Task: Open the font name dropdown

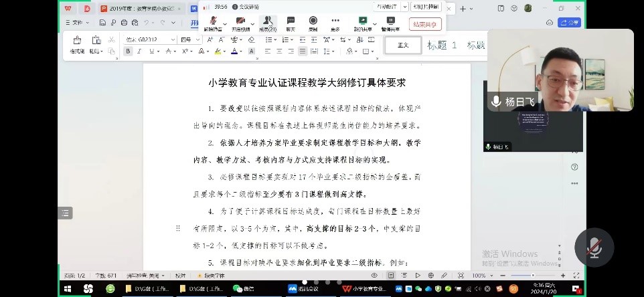Action: 172,39
